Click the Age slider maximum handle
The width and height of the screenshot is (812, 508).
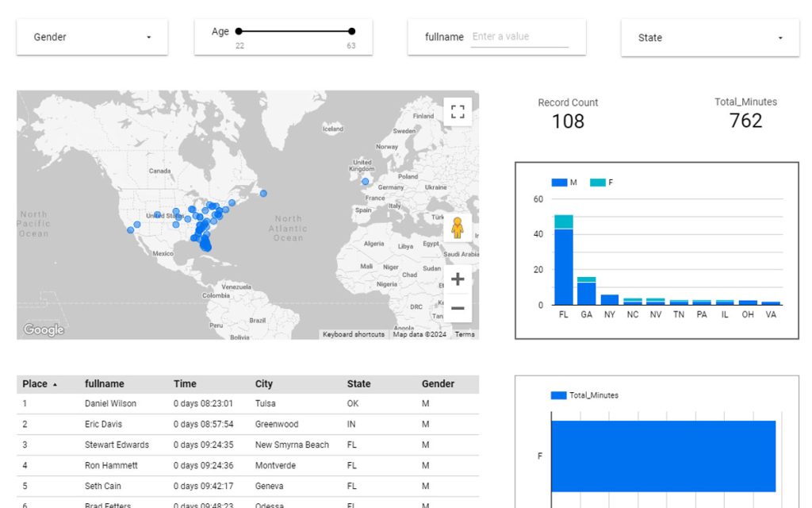pyautogui.click(x=351, y=31)
